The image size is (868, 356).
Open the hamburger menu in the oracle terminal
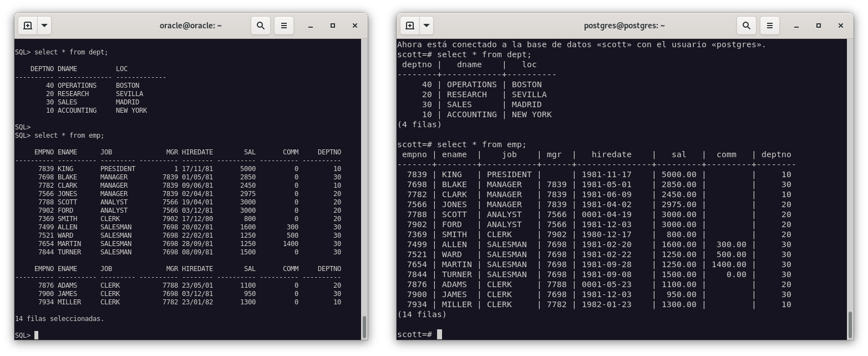[284, 26]
